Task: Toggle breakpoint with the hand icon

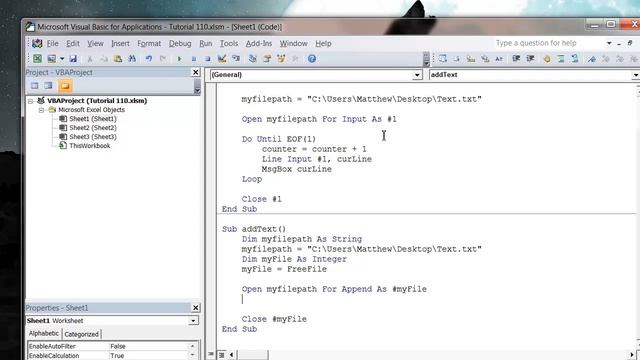Action: click(x=547, y=59)
